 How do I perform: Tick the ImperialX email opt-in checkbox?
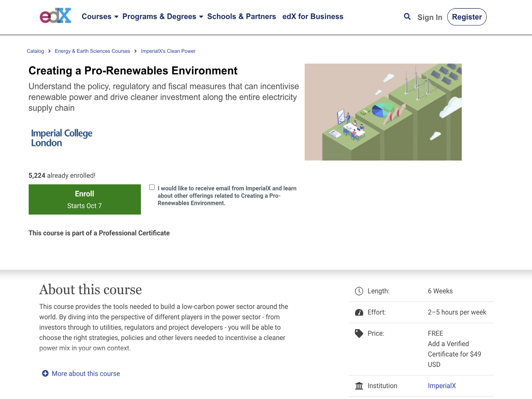click(152, 187)
